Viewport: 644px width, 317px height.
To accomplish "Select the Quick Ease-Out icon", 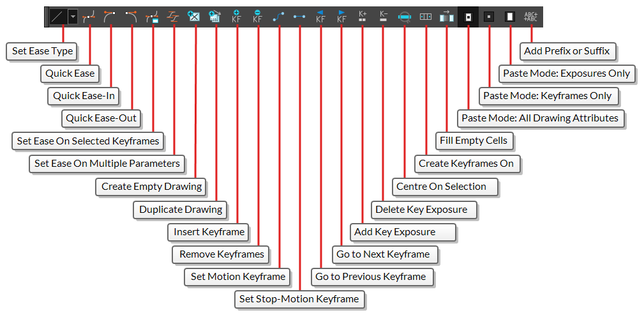I will pyautogui.click(x=131, y=17).
